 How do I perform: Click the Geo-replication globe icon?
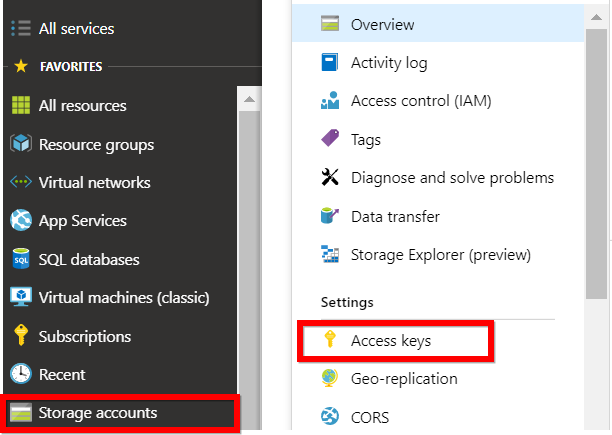[x=330, y=378]
